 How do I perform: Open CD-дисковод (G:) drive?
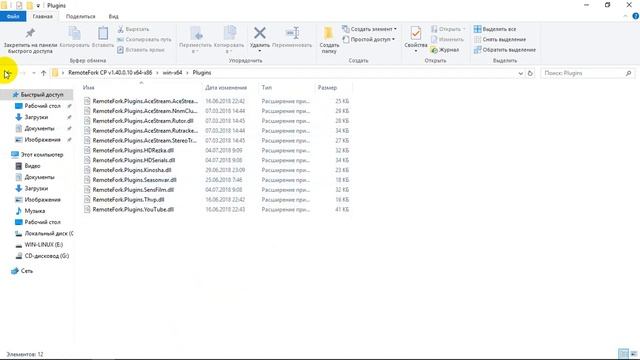point(47,256)
